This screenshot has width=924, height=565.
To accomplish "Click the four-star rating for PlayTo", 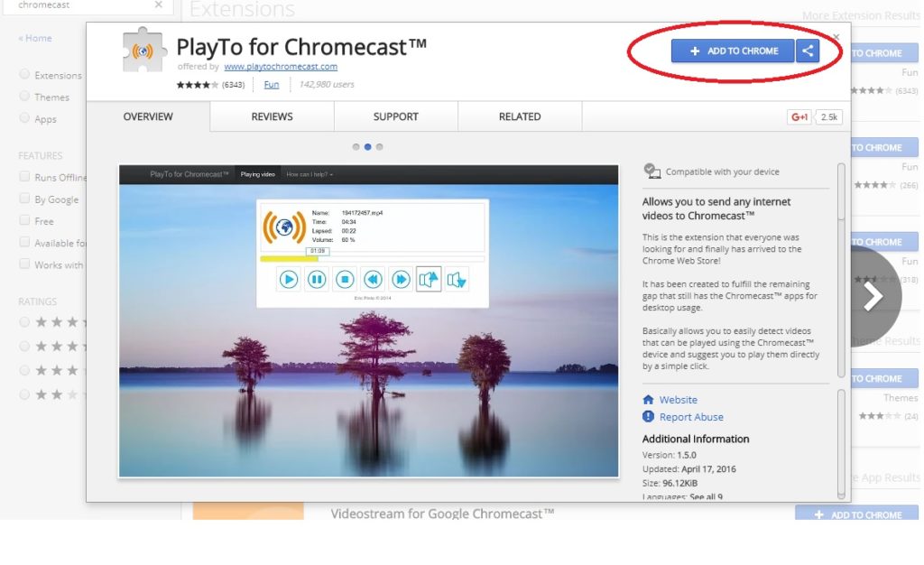I will [x=197, y=85].
